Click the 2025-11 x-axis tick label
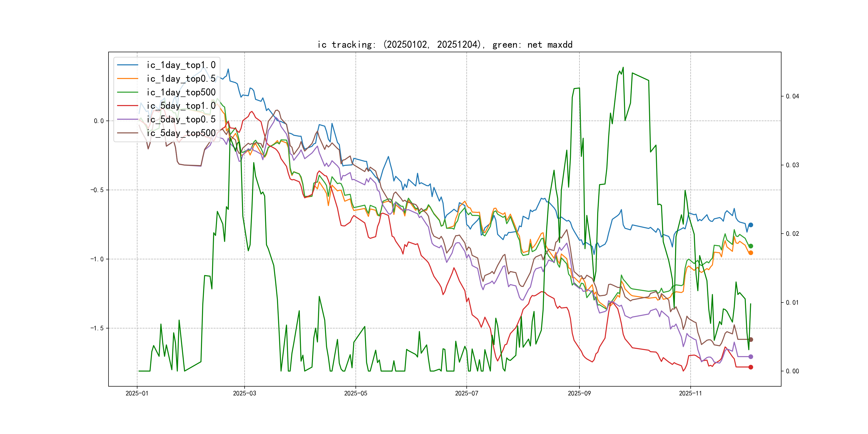Viewport: 868px width, 434px height. click(690, 393)
